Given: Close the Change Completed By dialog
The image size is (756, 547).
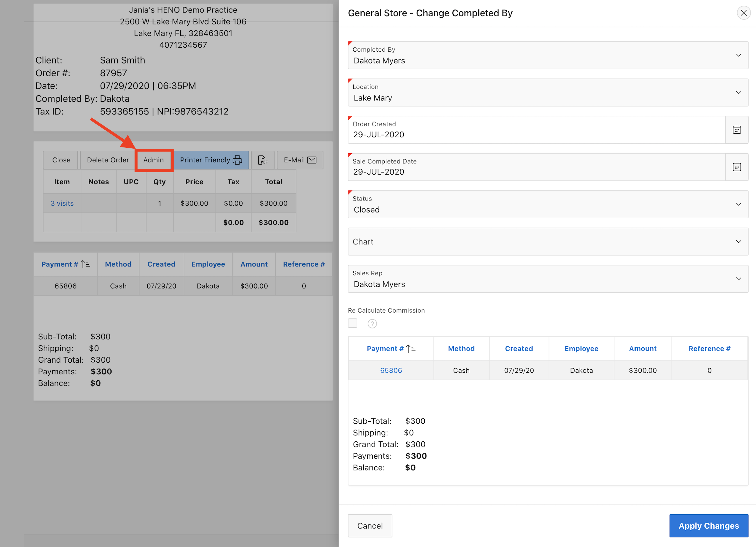Looking at the screenshot, I should (x=743, y=13).
